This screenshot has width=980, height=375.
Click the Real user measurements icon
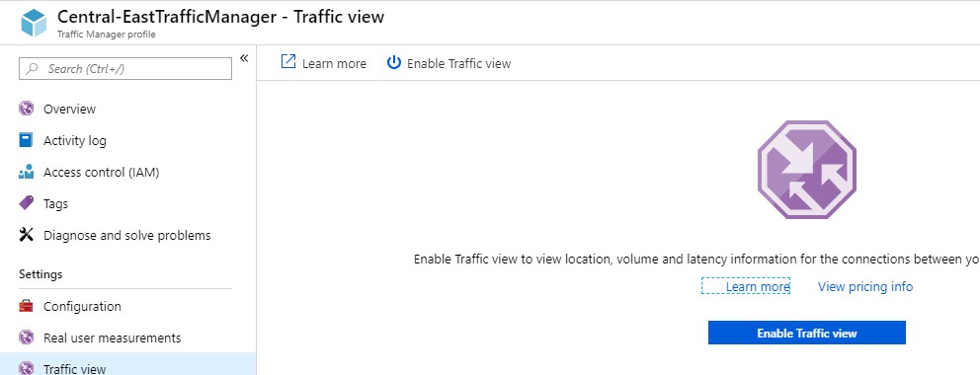pyautogui.click(x=26, y=337)
